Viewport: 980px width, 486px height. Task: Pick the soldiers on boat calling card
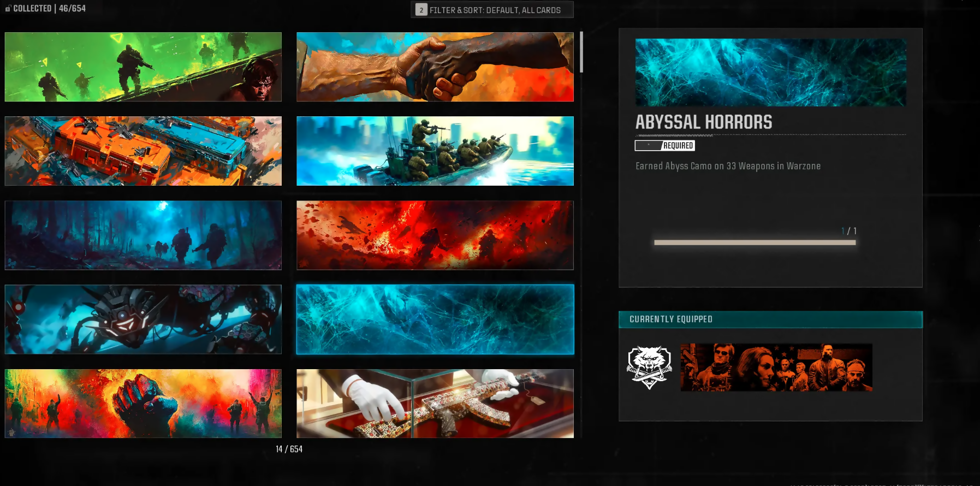point(435,151)
